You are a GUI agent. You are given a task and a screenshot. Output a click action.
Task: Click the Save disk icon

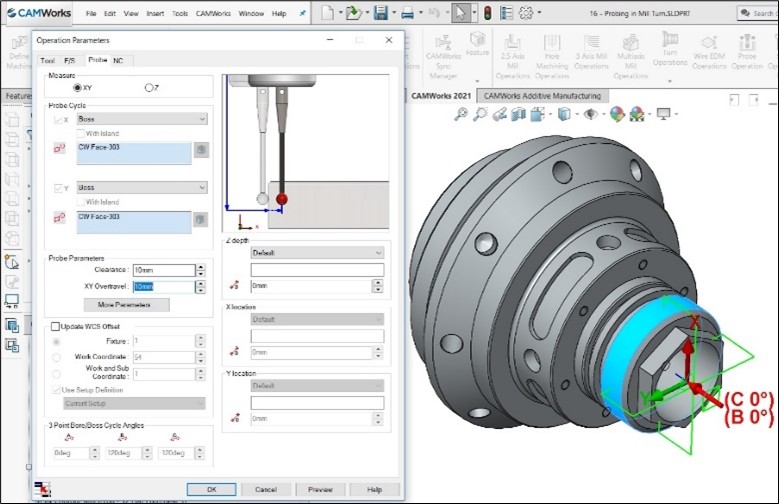[x=381, y=13]
